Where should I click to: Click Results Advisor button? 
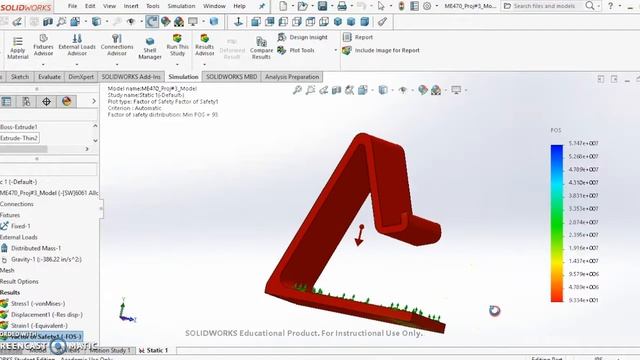point(204,45)
